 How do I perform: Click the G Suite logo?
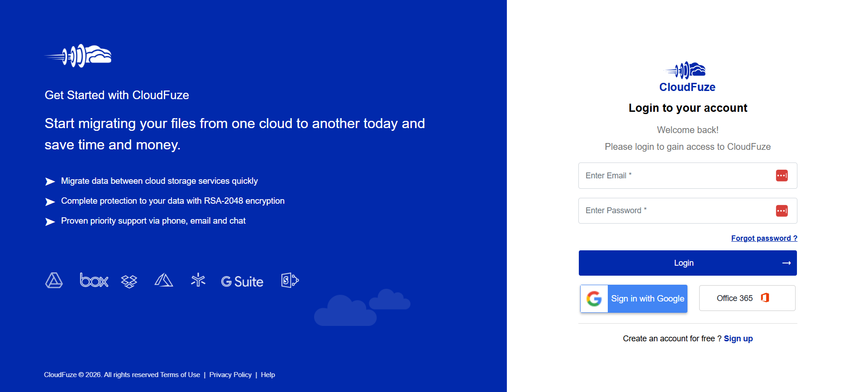click(242, 282)
